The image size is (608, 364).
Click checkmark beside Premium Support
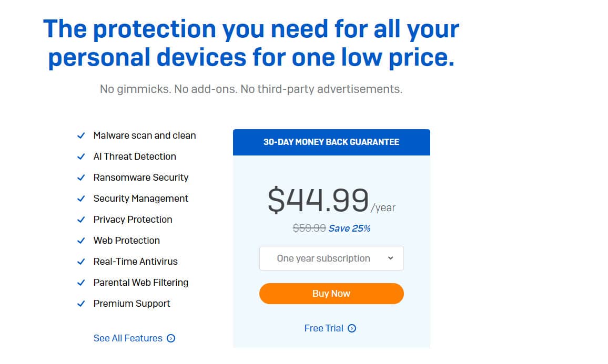tap(81, 304)
